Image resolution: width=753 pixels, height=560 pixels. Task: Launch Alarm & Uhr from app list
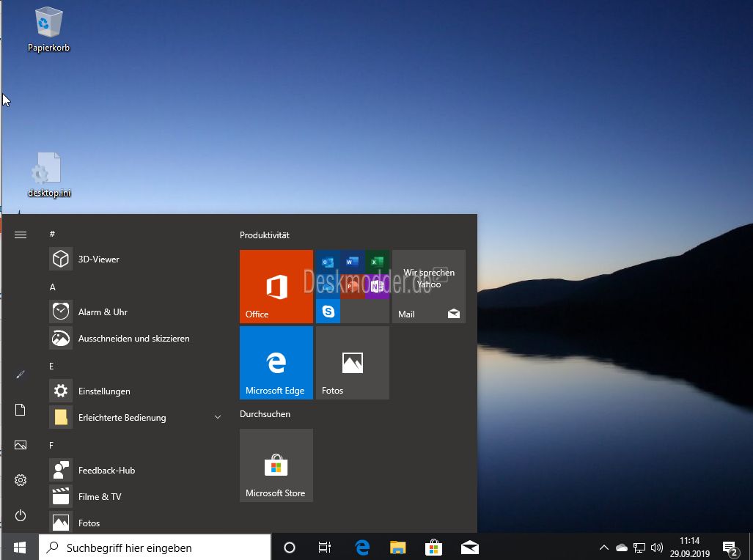(134, 312)
